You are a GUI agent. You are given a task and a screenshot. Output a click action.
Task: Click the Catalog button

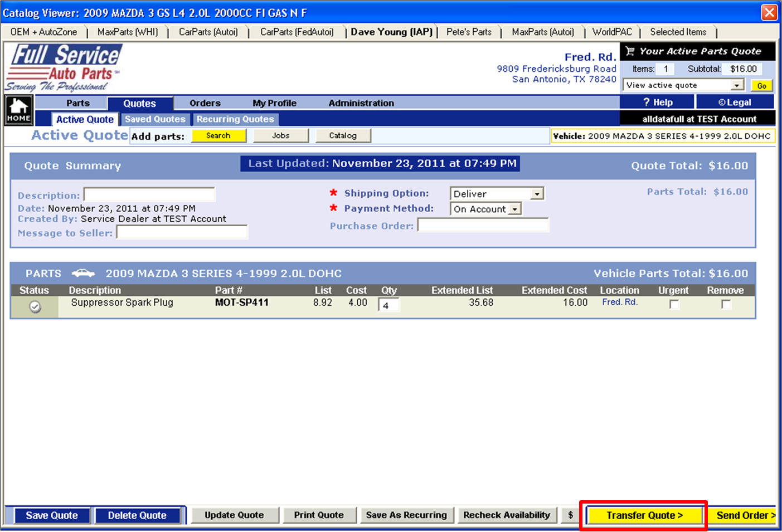(343, 135)
